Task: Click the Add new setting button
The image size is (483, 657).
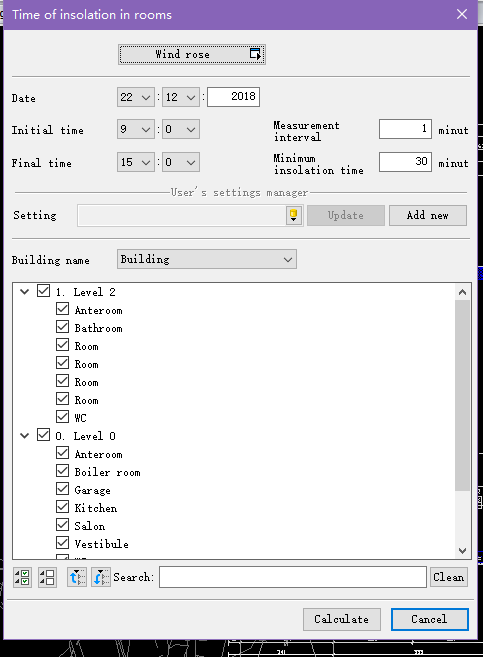Action: (428, 215)
